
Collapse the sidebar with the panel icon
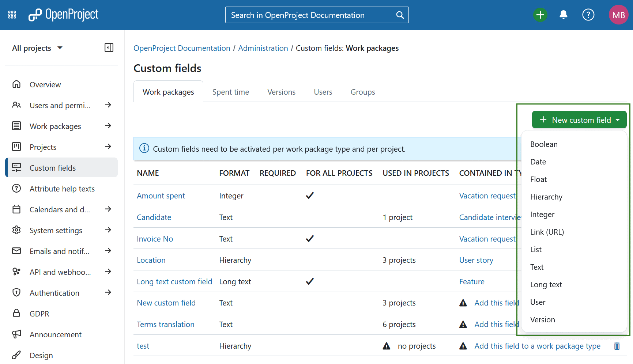(x=109, y=48)
